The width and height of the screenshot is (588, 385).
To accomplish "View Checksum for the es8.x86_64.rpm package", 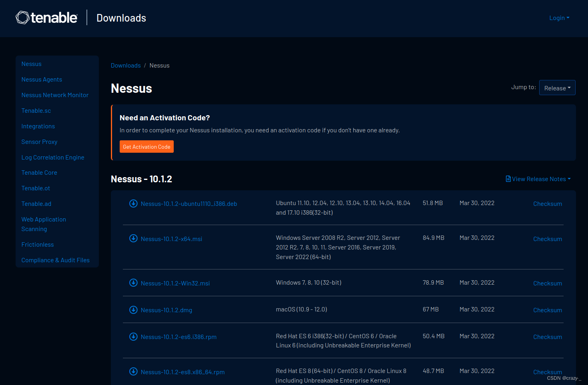I will 548,372.
